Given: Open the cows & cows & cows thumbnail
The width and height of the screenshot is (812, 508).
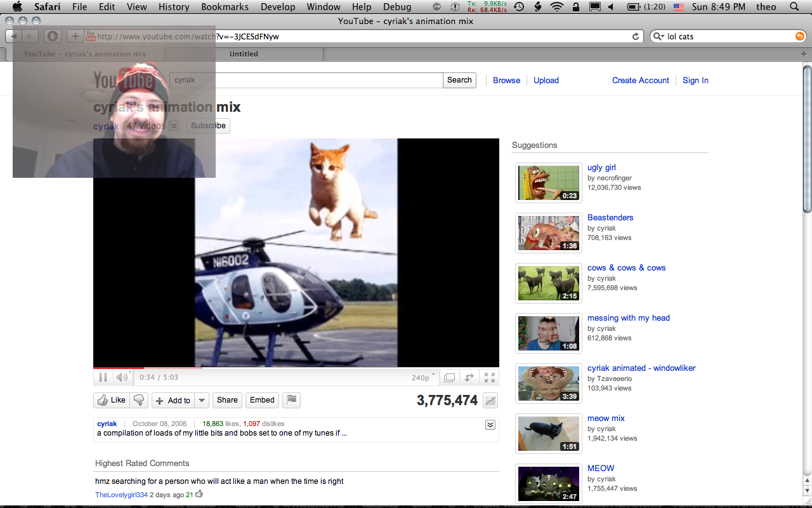Looking at the screenshot, I should coord(549,283).
